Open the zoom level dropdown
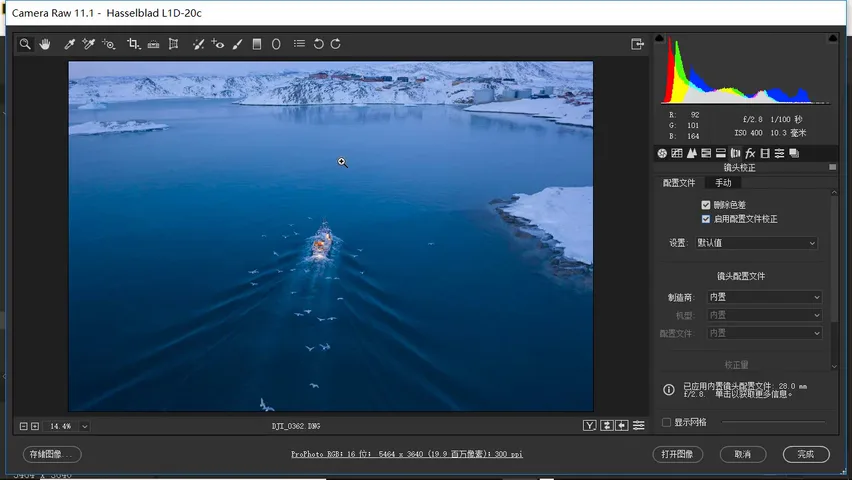The width and height of the screenshot is (852, 480). coord(84,426)
